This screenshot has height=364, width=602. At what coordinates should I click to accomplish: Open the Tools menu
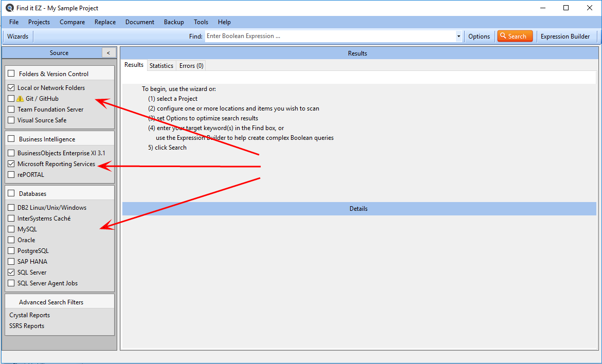(201, 22)
